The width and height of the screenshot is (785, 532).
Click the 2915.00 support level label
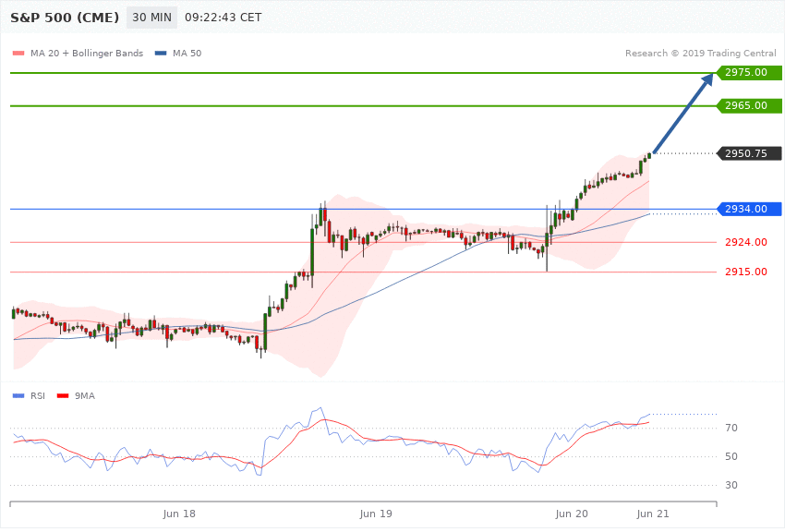[x=746, y=272]
